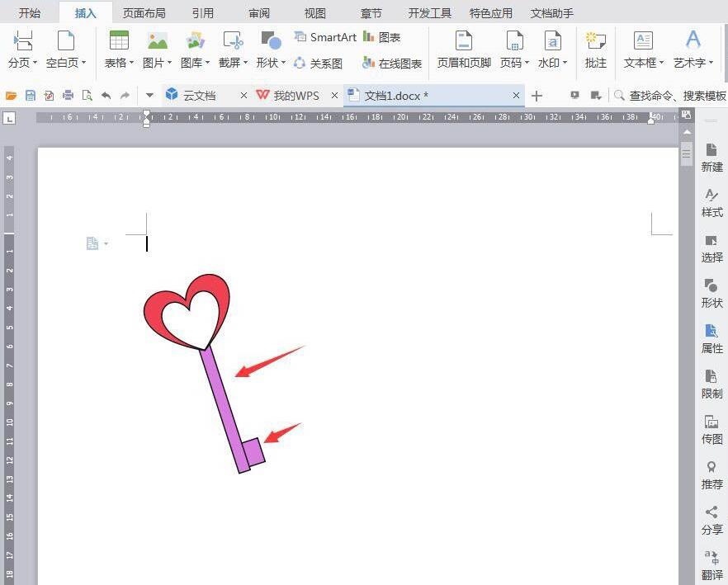Click the 艺术字 WordArt icon

point(693,40)
